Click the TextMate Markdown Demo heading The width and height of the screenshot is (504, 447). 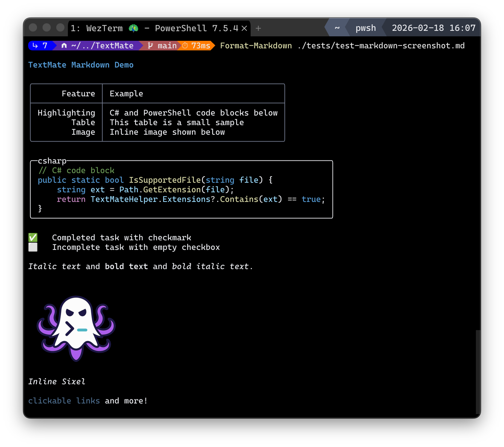tap(81, 65)
